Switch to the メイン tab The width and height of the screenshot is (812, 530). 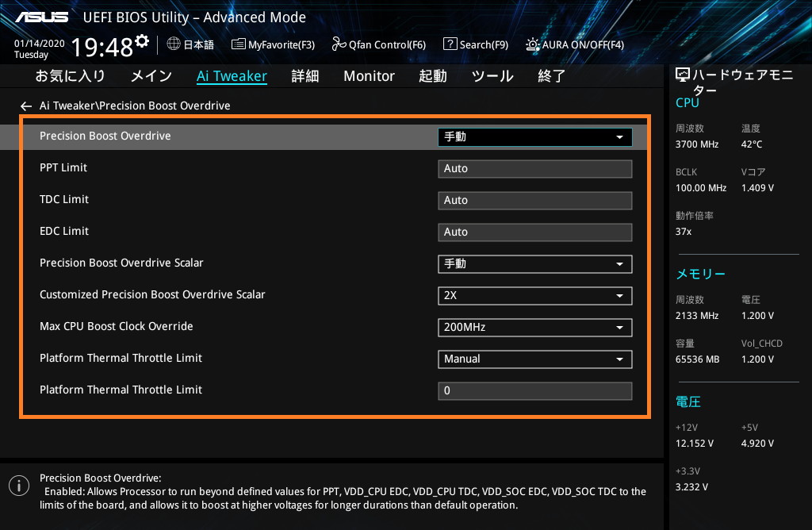[151, 76]
